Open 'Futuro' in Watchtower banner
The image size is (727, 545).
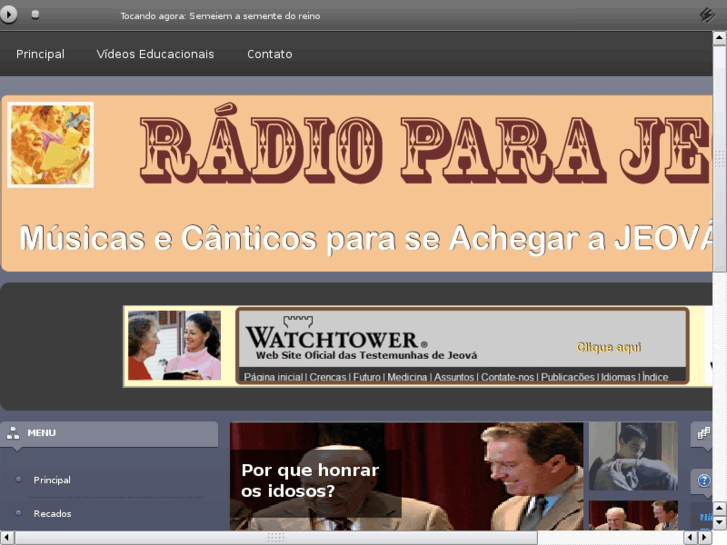(x=367, y=377)
